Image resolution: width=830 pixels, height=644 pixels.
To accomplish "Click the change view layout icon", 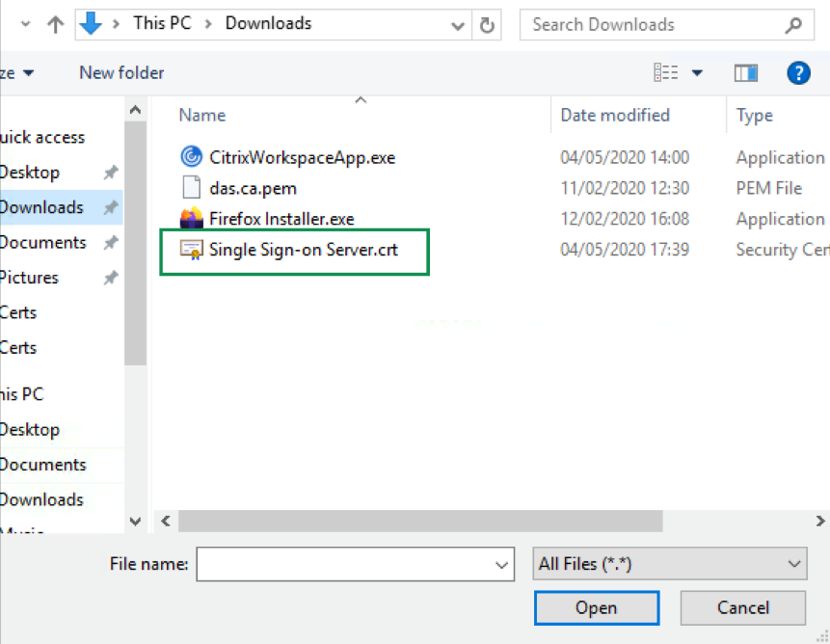I will (x=666, y=72).
